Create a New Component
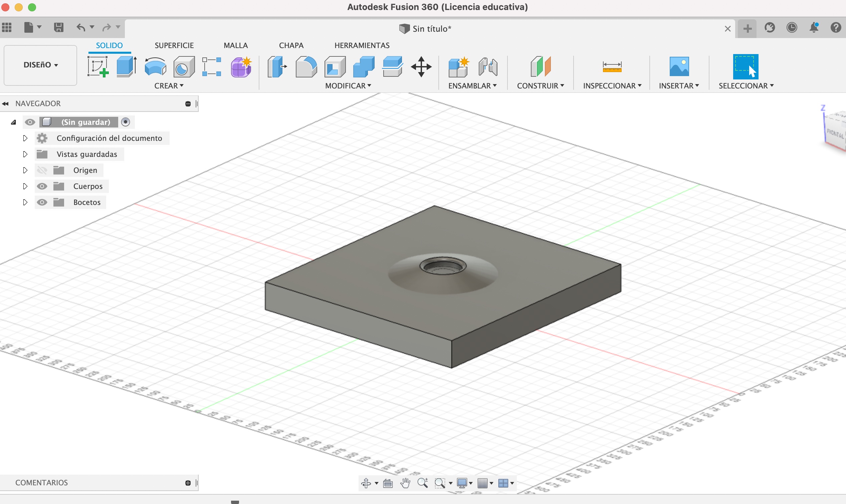 pos(458,66)
